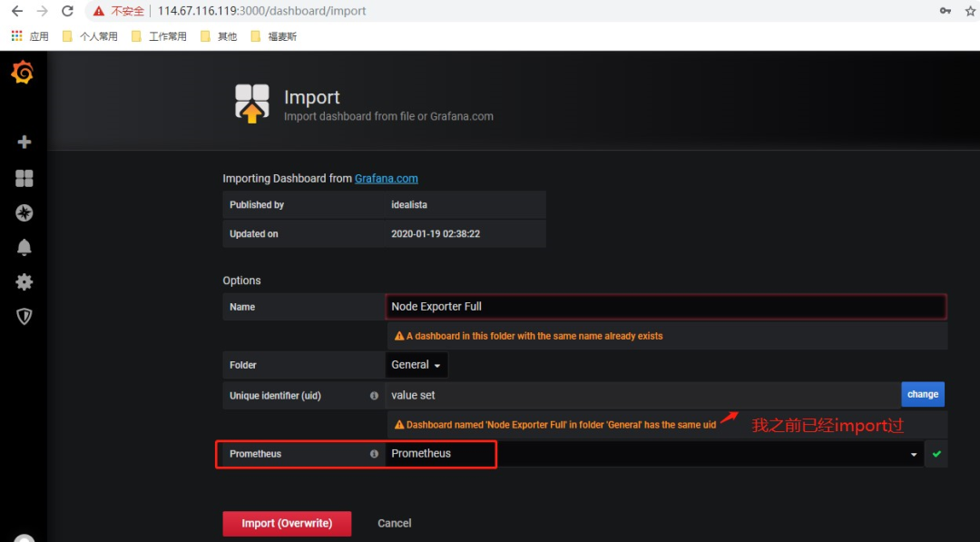This screenshot has height=542, width=980.
Task: Click the browser address bar URL
Action: (x=262, y=11)
